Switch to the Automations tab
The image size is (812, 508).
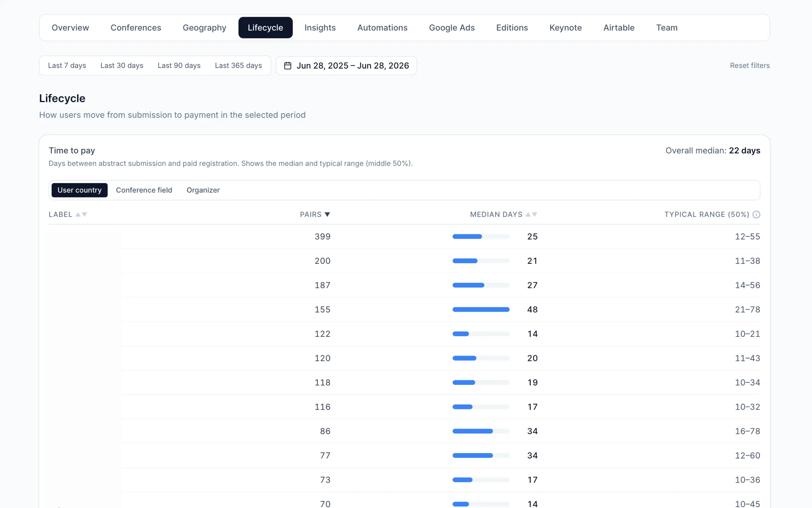tap(382, 28)
